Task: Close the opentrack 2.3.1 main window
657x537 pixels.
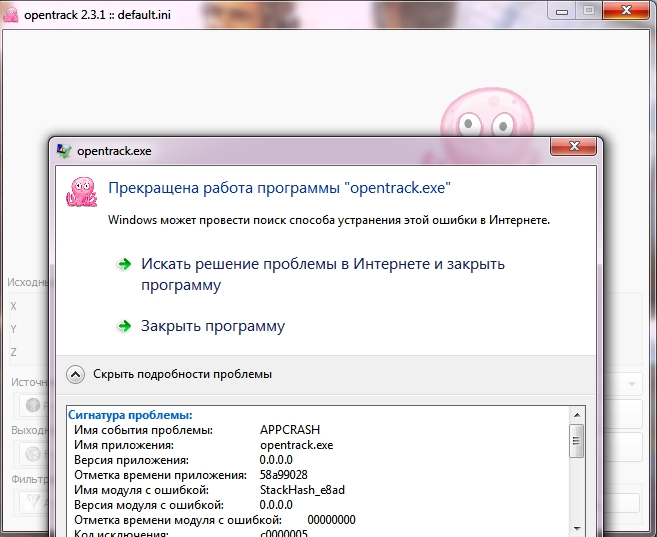Action: click(x=626, y=10)
